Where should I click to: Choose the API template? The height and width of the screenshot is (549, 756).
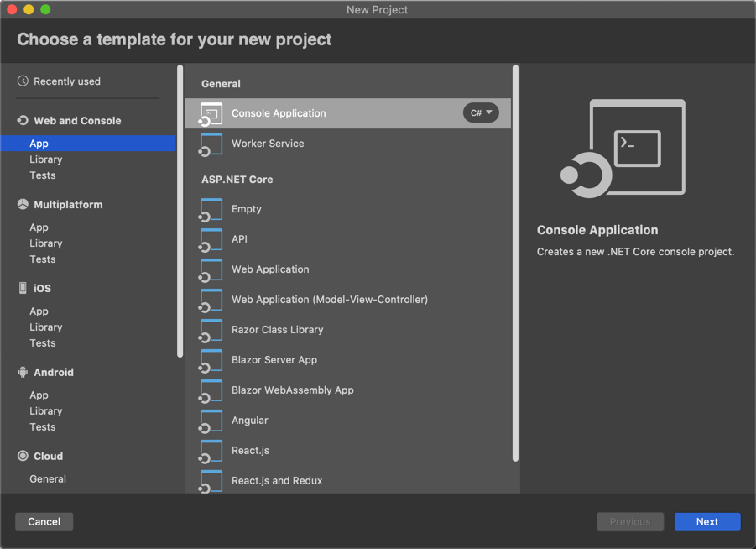tap(242, 239)
